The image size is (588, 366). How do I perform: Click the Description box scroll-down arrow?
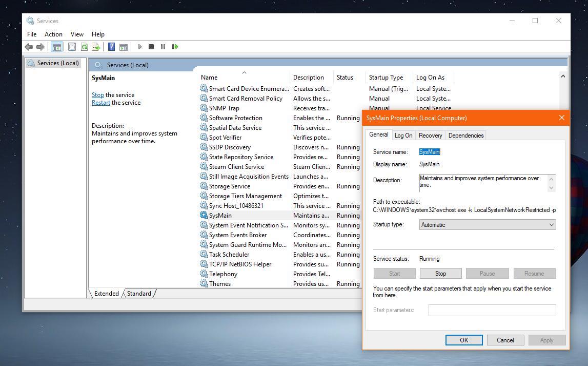(x=551, y=188)
